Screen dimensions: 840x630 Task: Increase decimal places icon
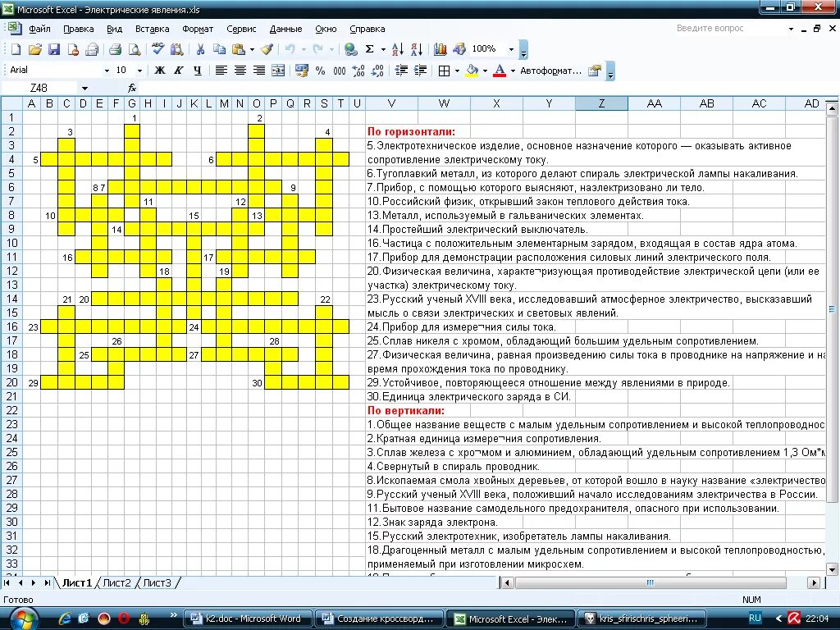point(358,71)
